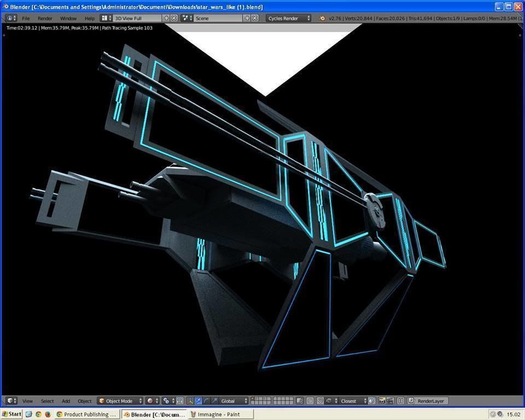Delete the 3D View Full screen layout
This screenshot has height=420, width=525.
click(x=174, y=18)
